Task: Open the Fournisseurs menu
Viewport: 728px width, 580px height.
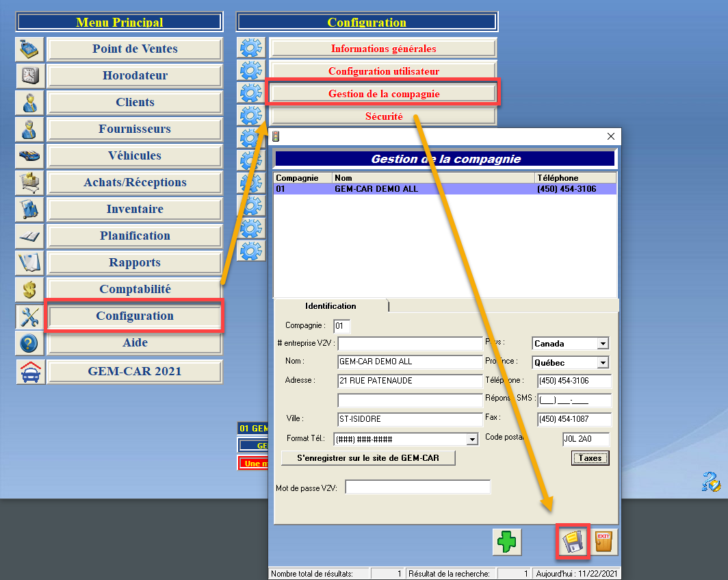Action: point(135,129)
